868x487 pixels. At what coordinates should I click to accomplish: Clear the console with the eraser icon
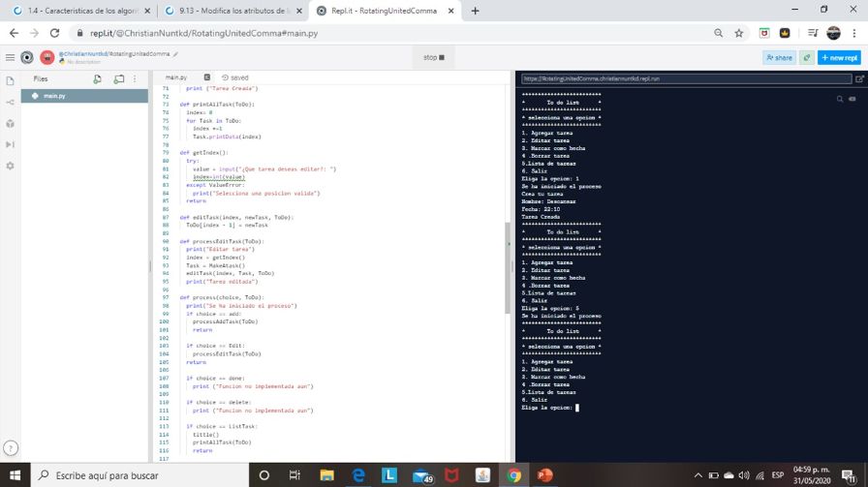coord(852,98)
